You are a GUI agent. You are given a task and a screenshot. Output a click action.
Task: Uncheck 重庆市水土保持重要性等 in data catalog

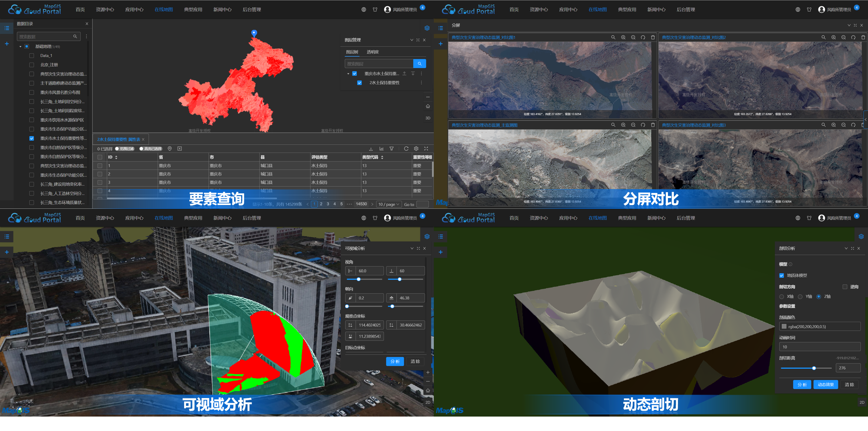point(31,138)
